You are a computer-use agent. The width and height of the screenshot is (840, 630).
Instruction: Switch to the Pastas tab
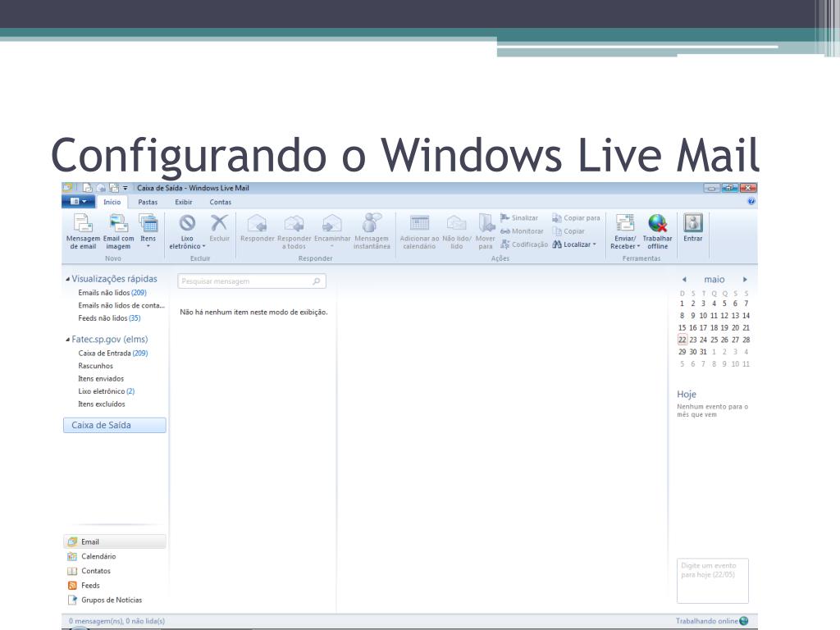pyautogui.click(x=148, y=202)
